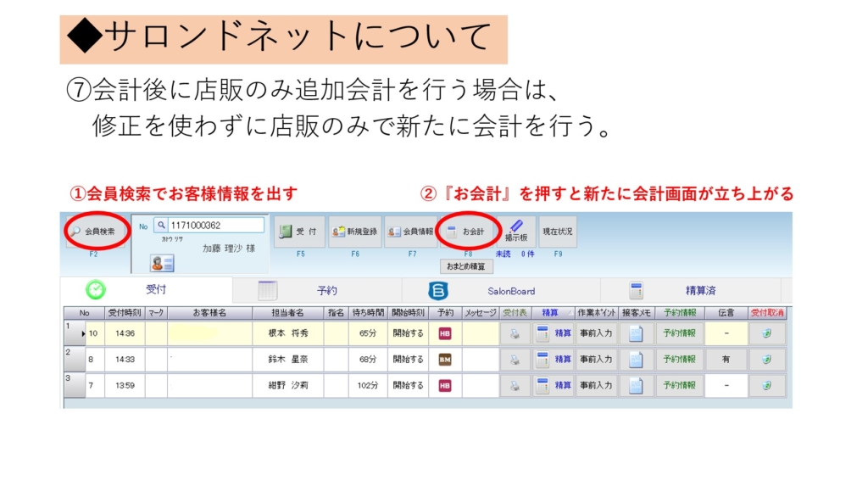Click 開始する for 鈴木 星奈 row
The width and height of the screenshot is (868, 486).
tap(408, 360)
